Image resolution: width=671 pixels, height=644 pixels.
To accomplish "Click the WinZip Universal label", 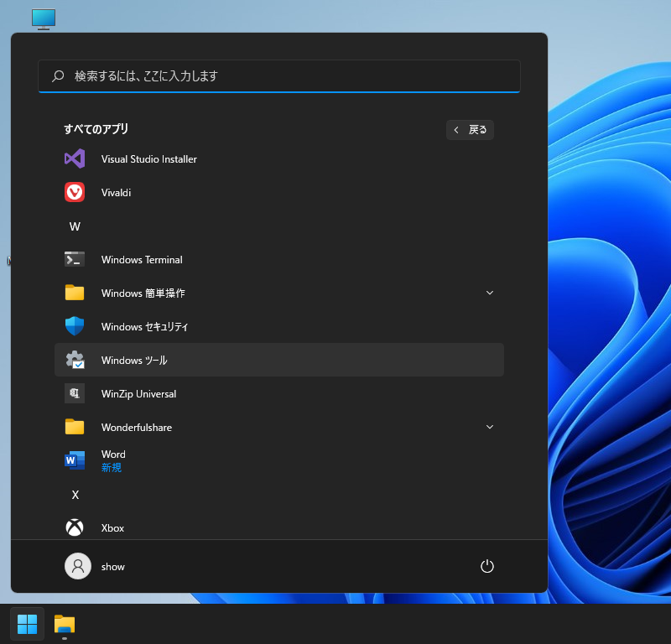I will click(138, 393).
